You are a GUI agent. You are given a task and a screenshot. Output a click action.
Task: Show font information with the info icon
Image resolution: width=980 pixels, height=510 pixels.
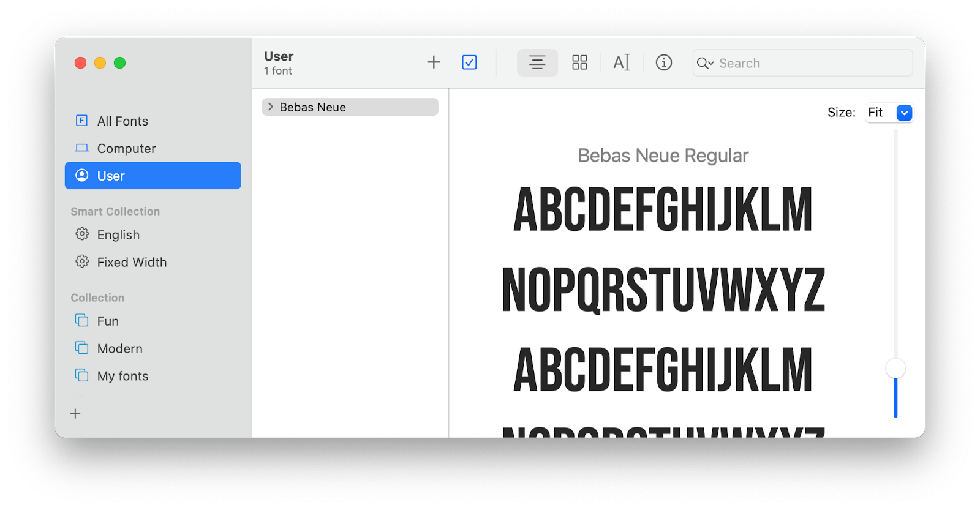point(664,62)
